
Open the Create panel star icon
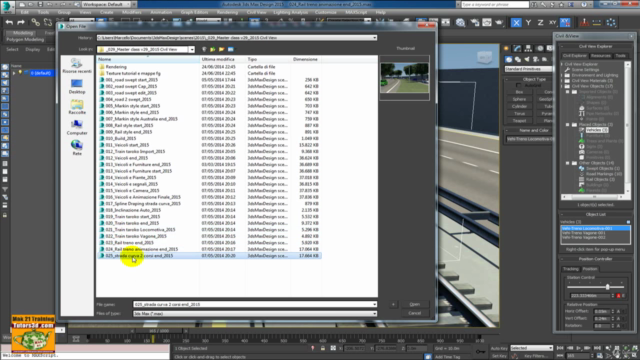point(507,48)
